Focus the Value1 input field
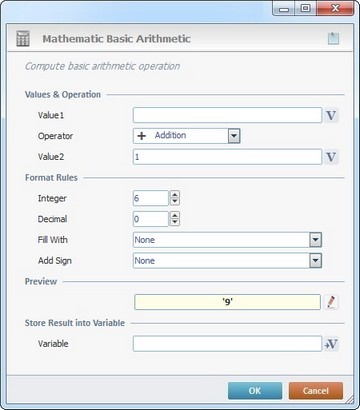 pyautogui.click(x=227, y=115)
